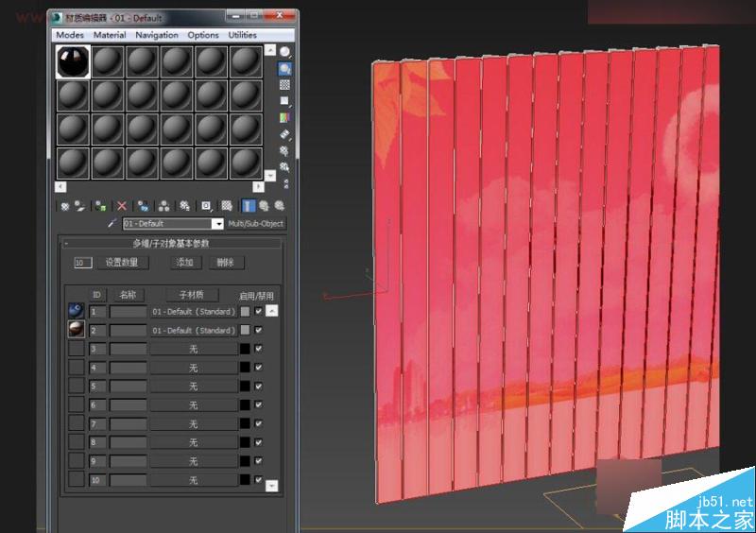Click the Video Color Check icon

[x=285, y=118]
